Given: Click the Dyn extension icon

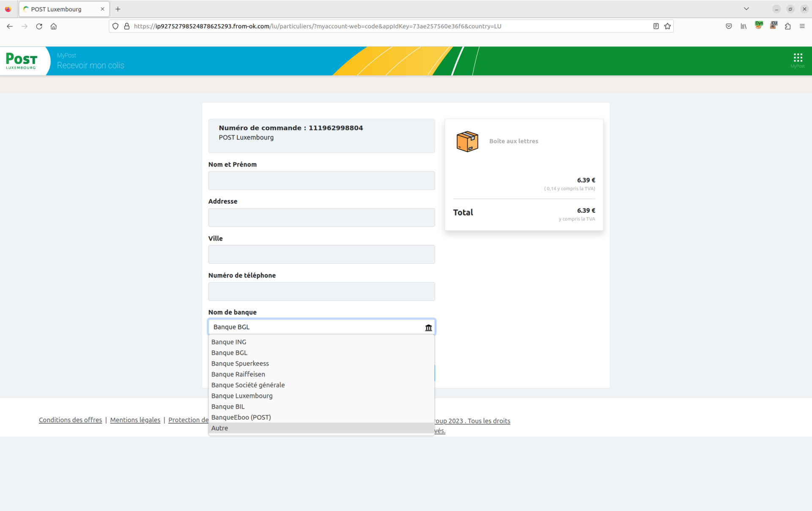Looking at the screenshot, I should [x=759, y=25].
